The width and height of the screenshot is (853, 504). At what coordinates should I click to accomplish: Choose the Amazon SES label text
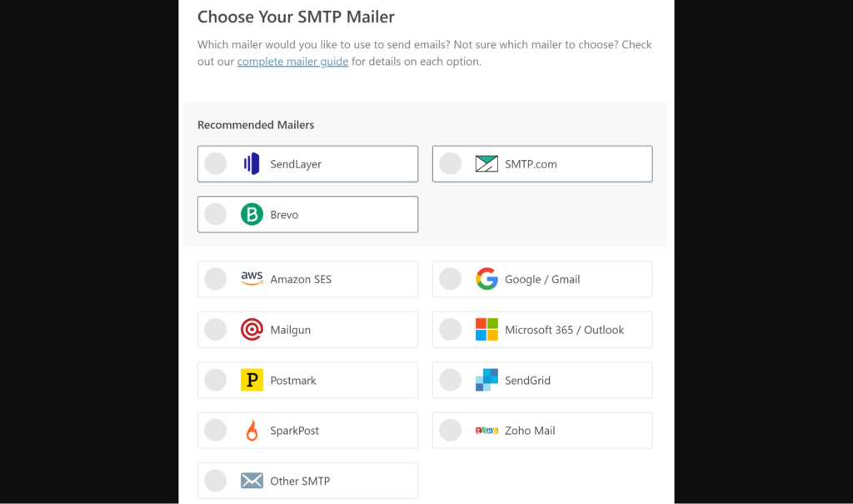(301, 279)
